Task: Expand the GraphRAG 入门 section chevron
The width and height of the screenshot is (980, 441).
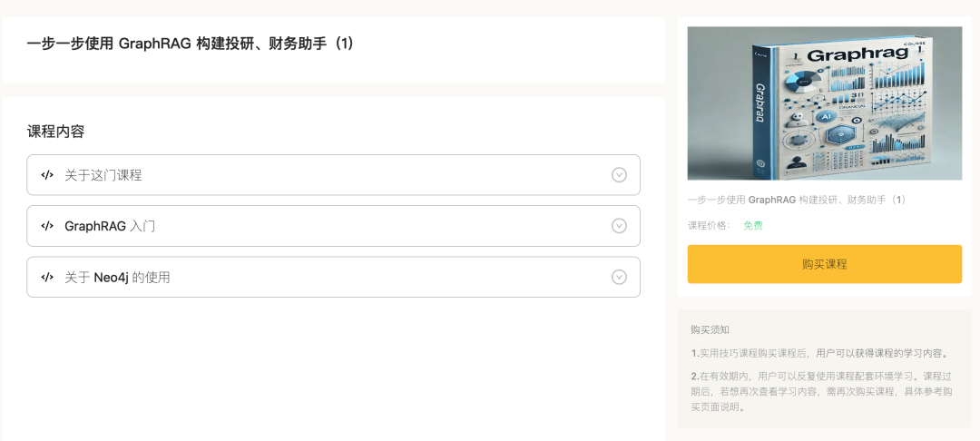Action: pyautogui.click(x=619, y=226)
